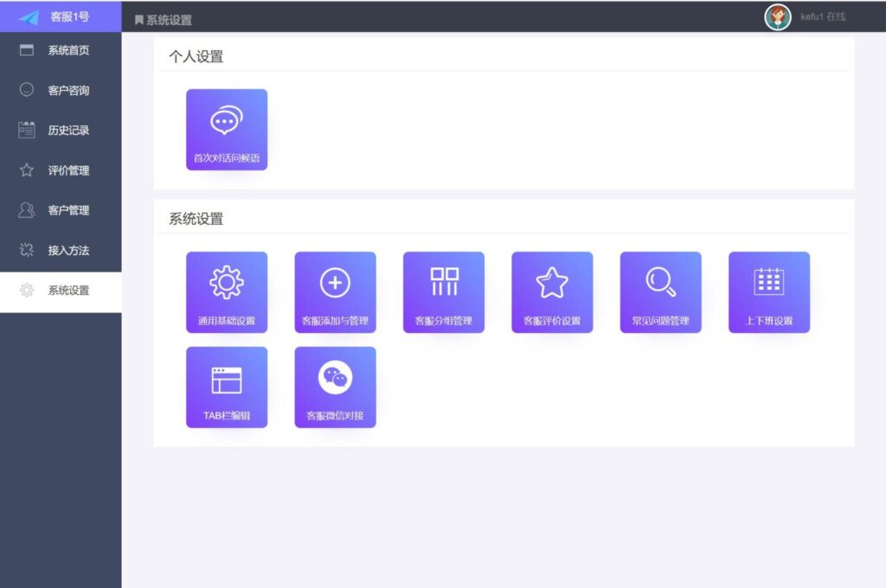
Task: Click the kefu1 在线 status text
Action: [x=820, y=16]
